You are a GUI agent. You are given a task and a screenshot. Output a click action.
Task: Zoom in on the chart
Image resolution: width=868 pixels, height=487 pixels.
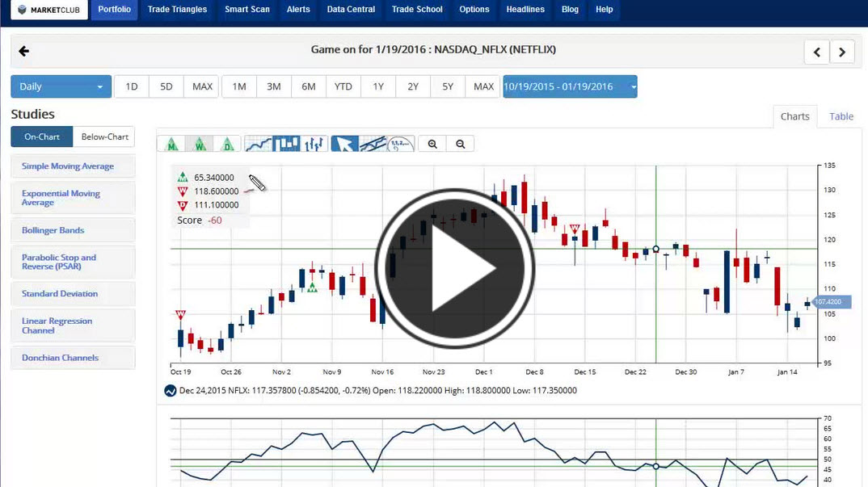pos(432,144)
